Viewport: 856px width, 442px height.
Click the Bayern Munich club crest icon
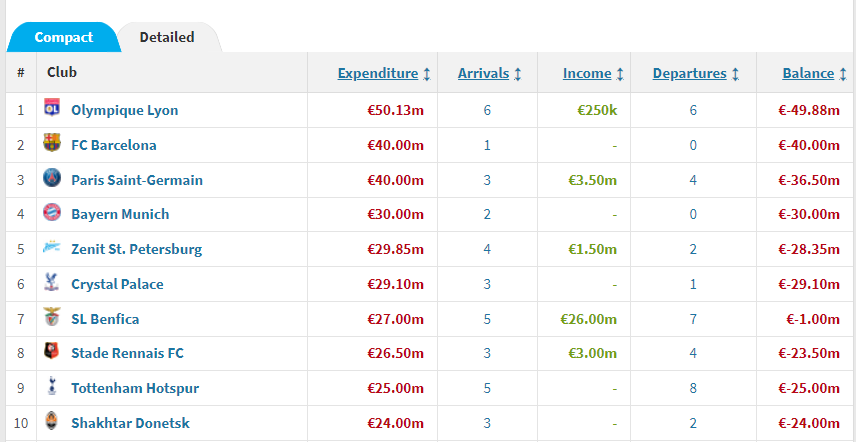(52, 213)
